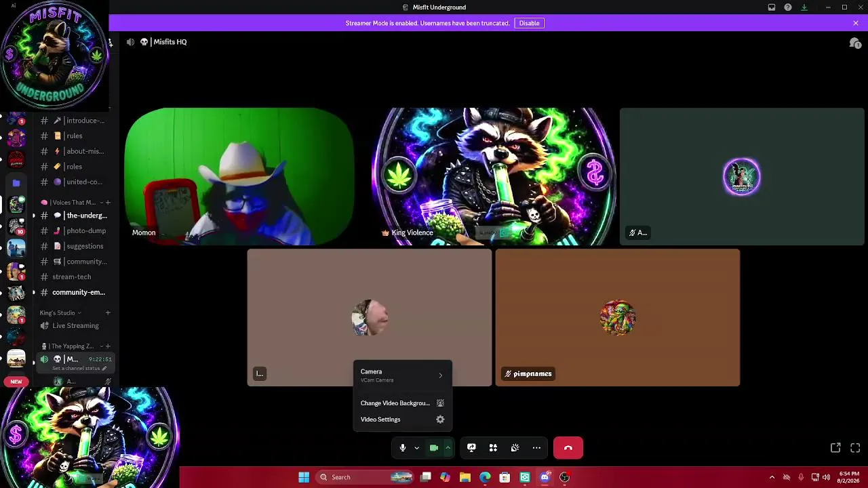The image size is (868, 488).
Task: Open the Windows Start menu
Action: [x=304, y=477]
